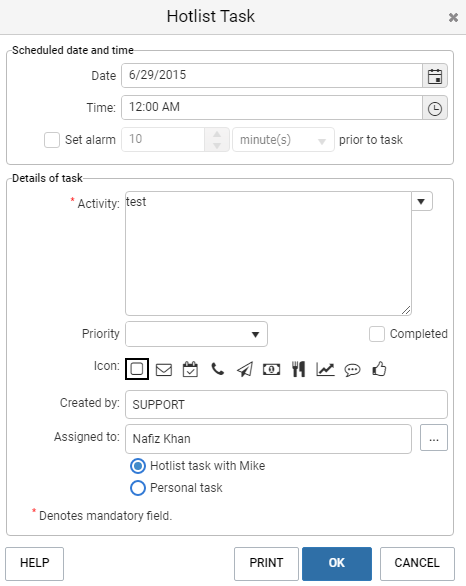The image size is (466, 586).
Task: Open the Priority dropdown
Action: pyautogui.click(x=197, y=334)
